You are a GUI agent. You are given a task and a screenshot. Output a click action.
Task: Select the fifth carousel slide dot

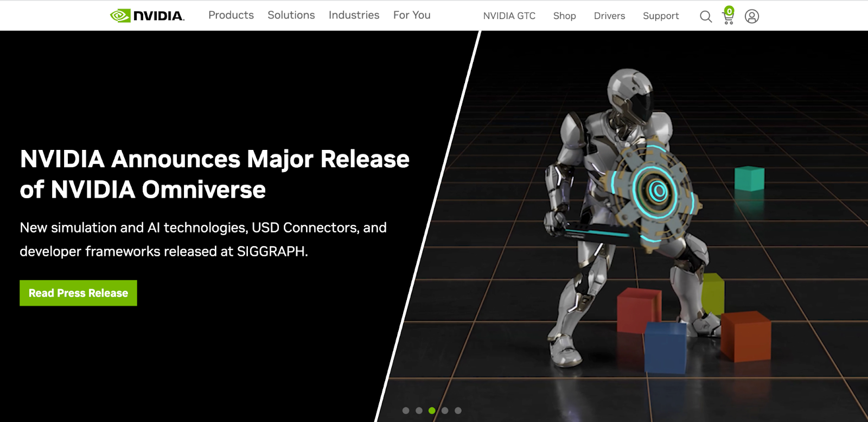458,411
